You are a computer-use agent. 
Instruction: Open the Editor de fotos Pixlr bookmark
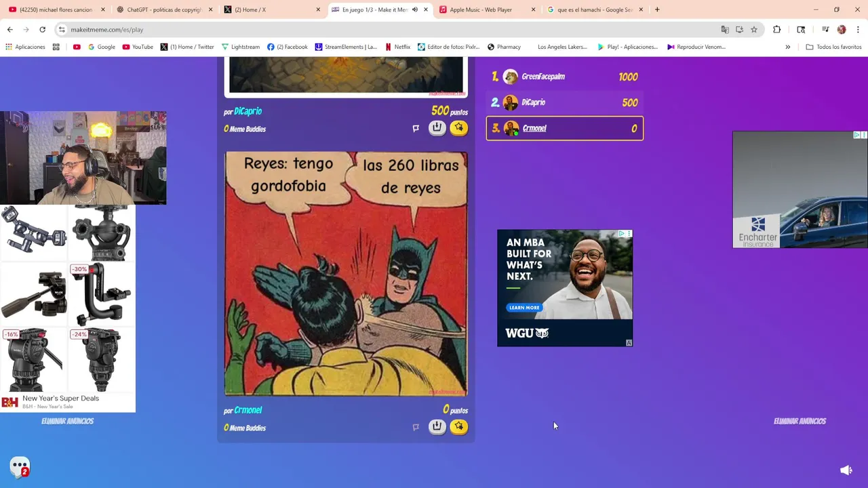(448, 47)
